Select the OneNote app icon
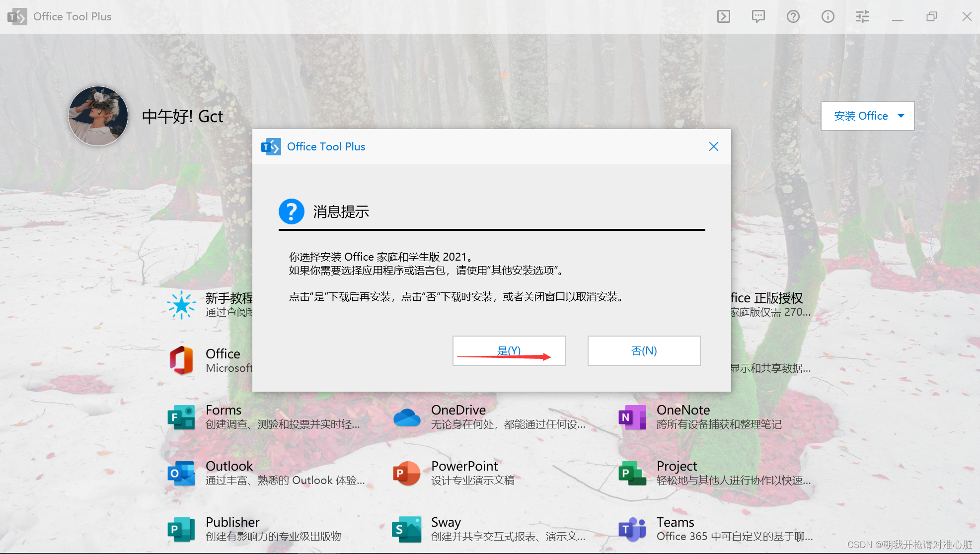 (x=632, y=417)
